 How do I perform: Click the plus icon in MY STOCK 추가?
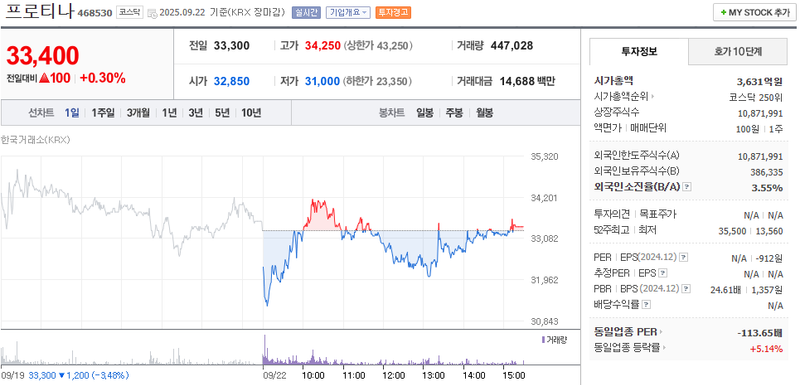[x=723, y=13]
